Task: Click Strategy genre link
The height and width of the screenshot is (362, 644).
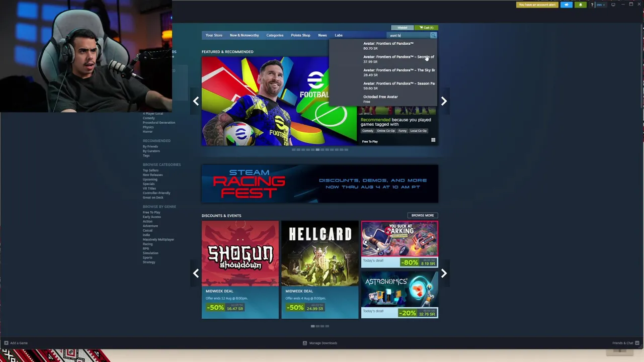Action: coord(149,262)
